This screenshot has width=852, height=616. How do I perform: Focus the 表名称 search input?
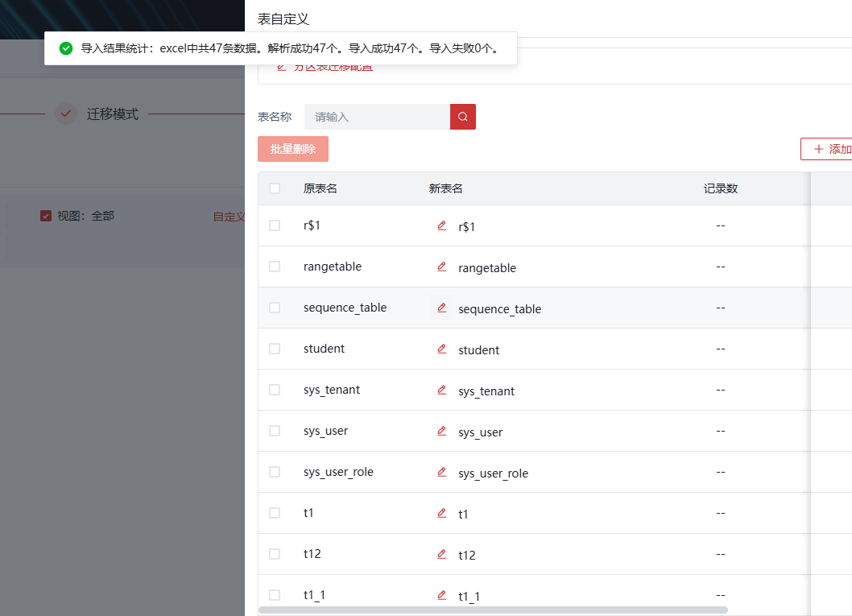[377, 117]
